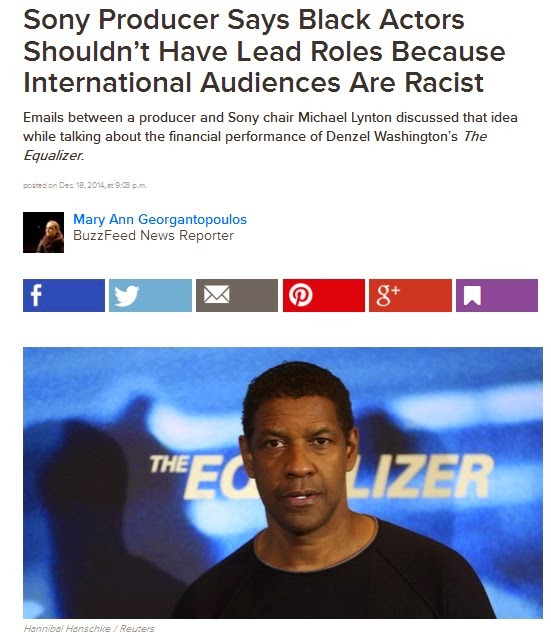Pin the article using the Pinterest icon
551x632 pixels.
point(324,295)
